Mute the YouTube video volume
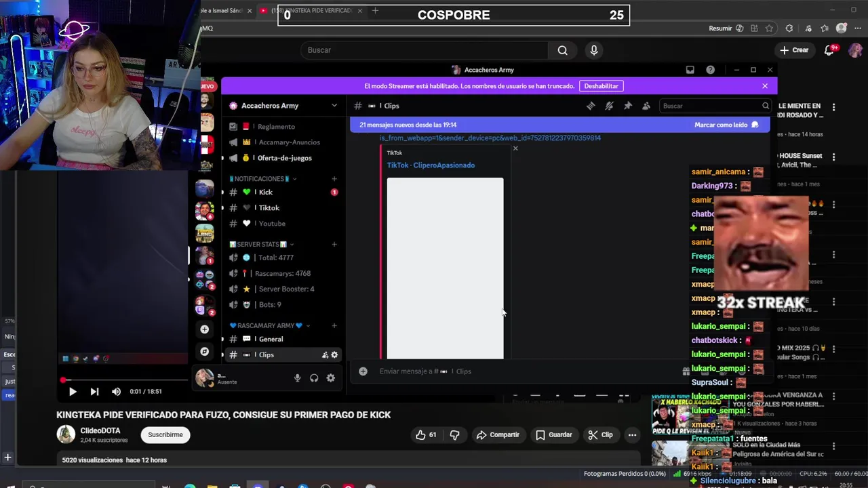 tap(116, 392)
